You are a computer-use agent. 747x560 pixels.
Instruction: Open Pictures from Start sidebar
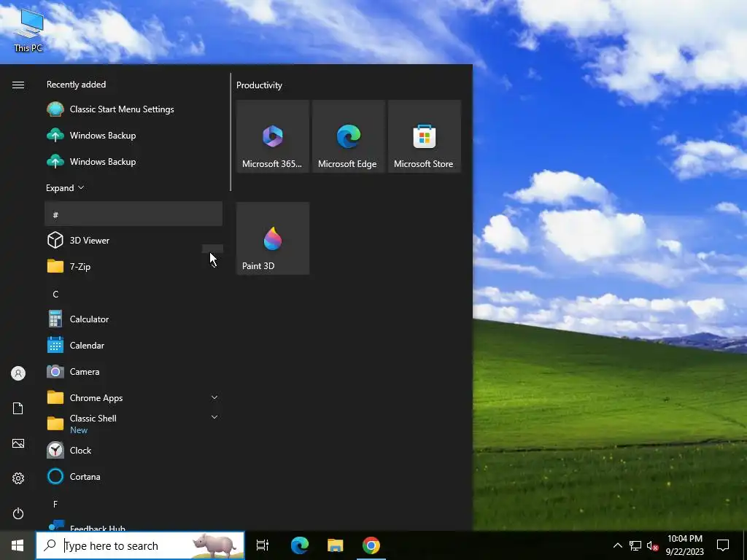tap(18, 443)
